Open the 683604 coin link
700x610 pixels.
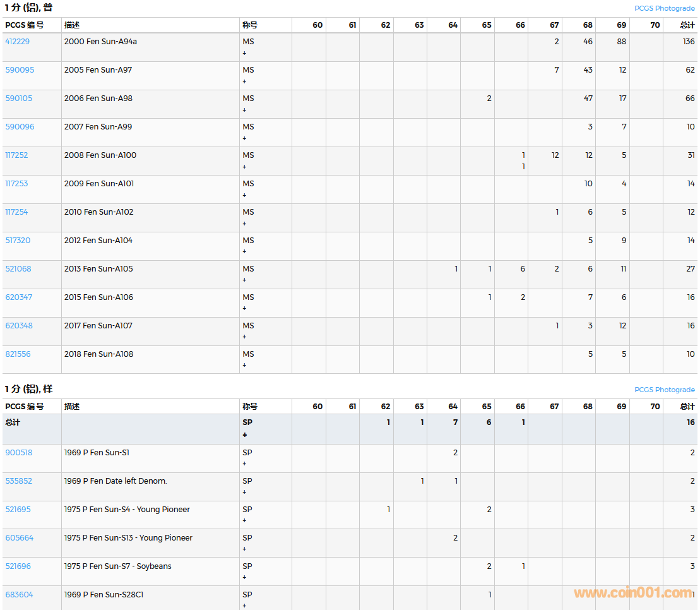[x=19, y=595]
